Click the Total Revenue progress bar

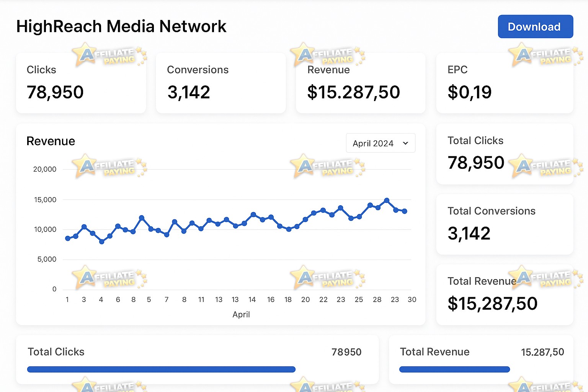click(x=454, y=369)
